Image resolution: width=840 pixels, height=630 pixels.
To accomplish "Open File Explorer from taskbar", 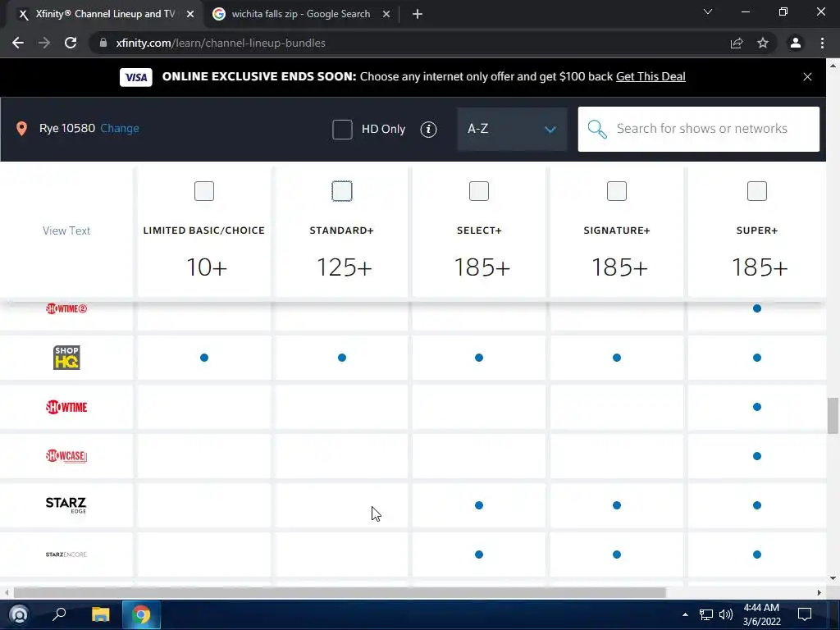I will (100, 614).
